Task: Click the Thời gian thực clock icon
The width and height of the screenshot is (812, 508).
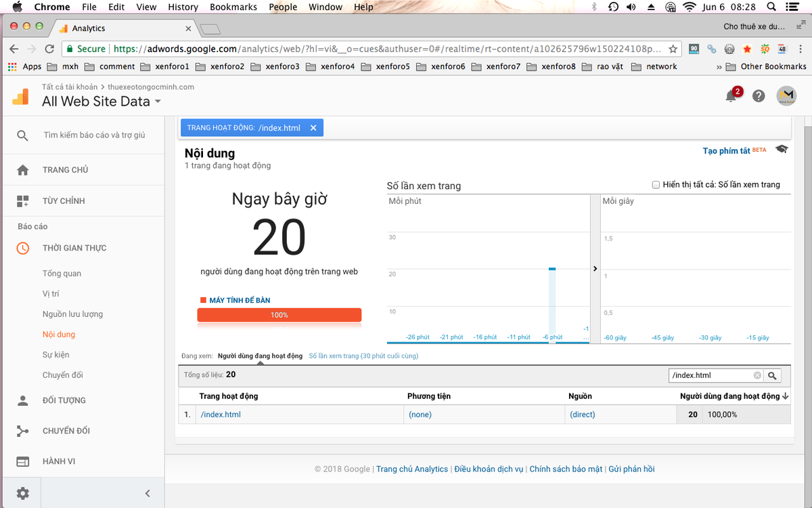Action: tap(22, 248)
